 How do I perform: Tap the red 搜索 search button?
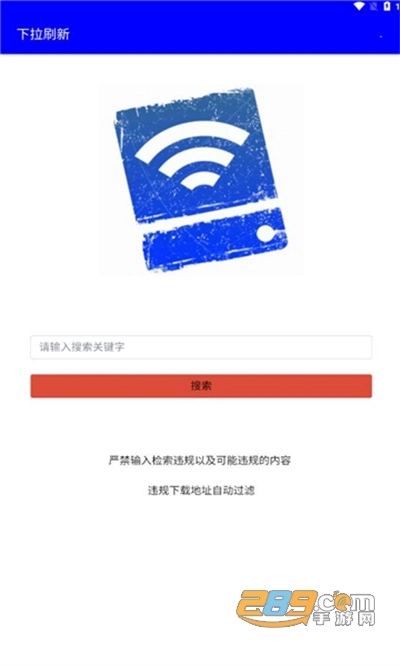tap(201, 386)
